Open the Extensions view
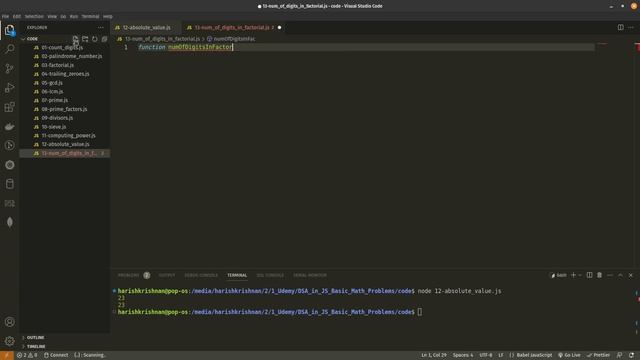Screen dimensions: 640x360 coord(9,107)
